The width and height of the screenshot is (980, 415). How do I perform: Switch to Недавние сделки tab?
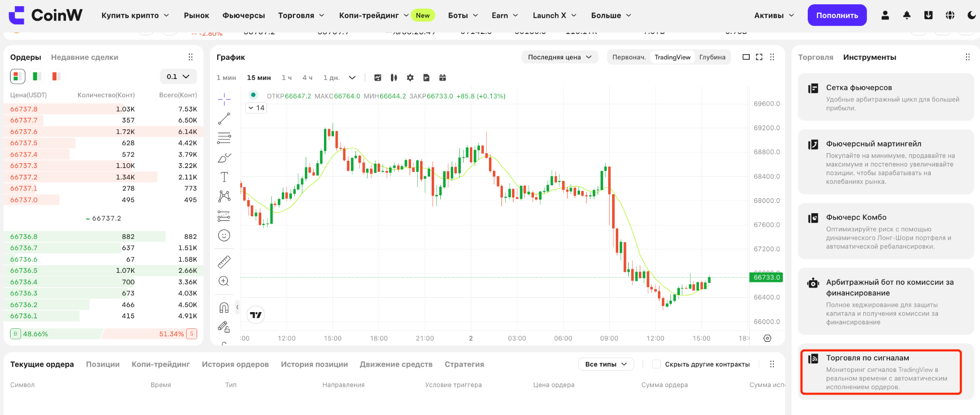point(85,57)
